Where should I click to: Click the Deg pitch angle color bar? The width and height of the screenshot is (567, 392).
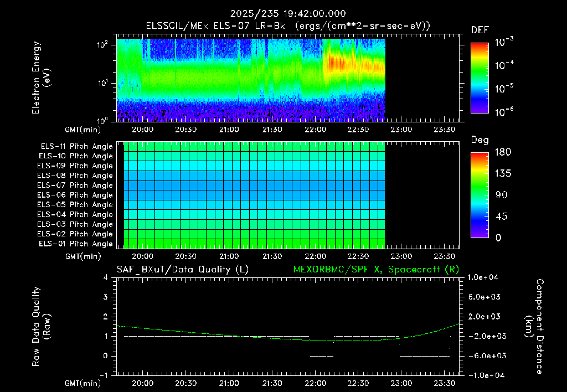pyautogui.click(x=480, y=195)
